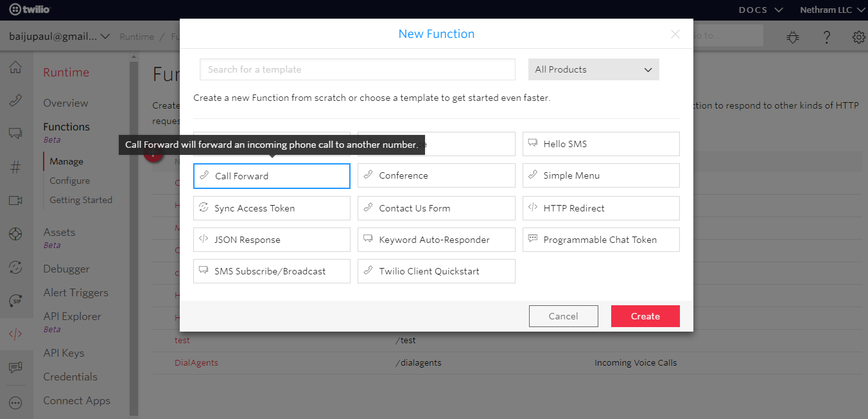This screenshot has width=868, height=419.
Task: Open the settings gear icon
Action: [858, 37]
